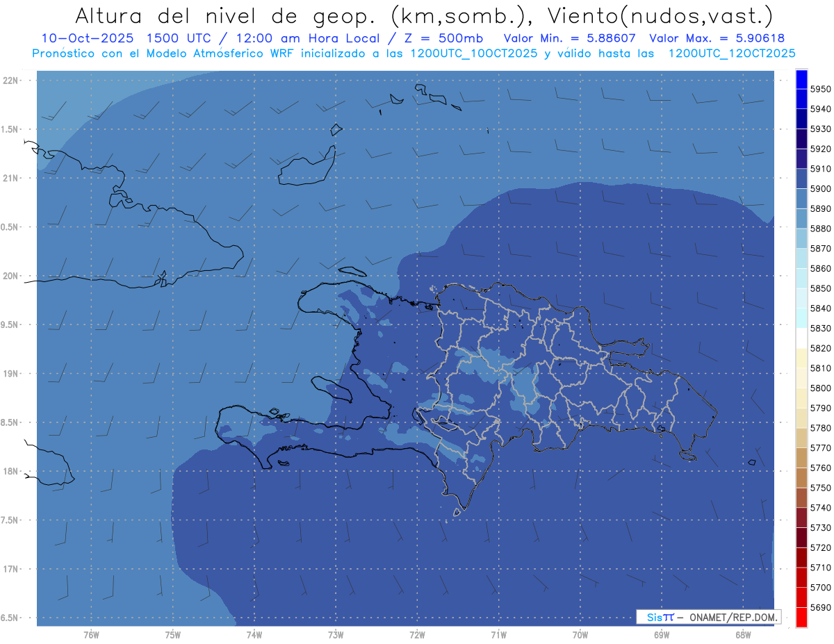Screen dimensions: 834x644
Task: Click the '17N' latitude axis label
Action: (10, 569)
